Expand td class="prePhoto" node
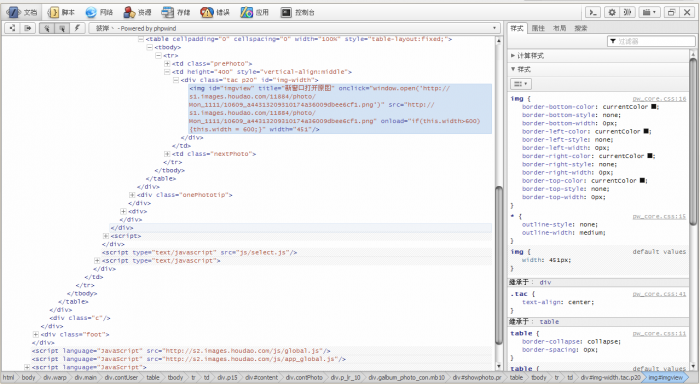Screen dimensions: 700x384 pyautogui.click(x=167, y=64)
